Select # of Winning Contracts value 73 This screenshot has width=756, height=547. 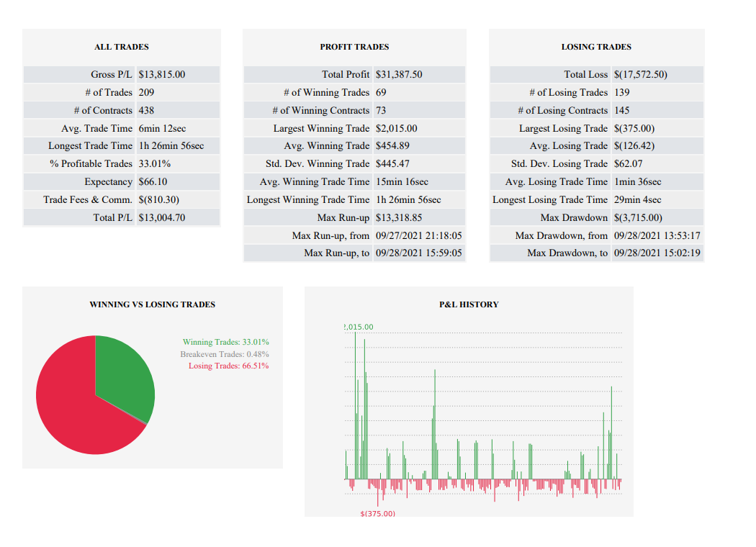pos(381,110)
